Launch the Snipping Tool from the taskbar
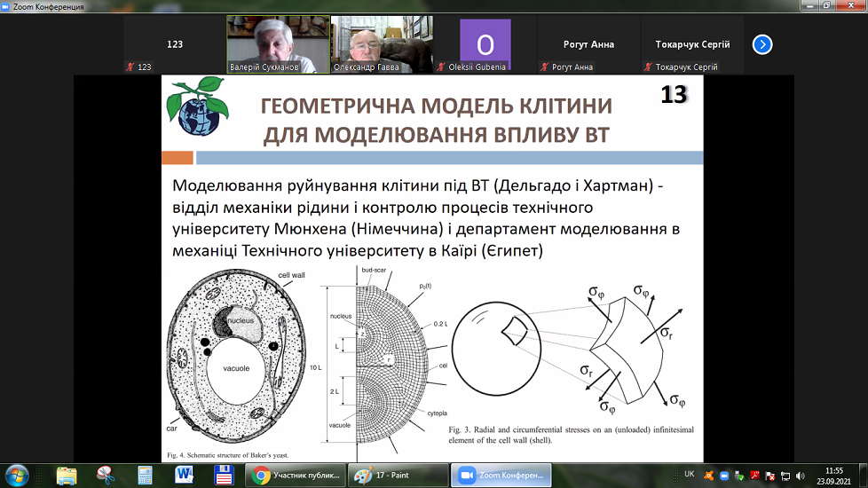This screenshot has width=868, height=488. coord(106,476)
